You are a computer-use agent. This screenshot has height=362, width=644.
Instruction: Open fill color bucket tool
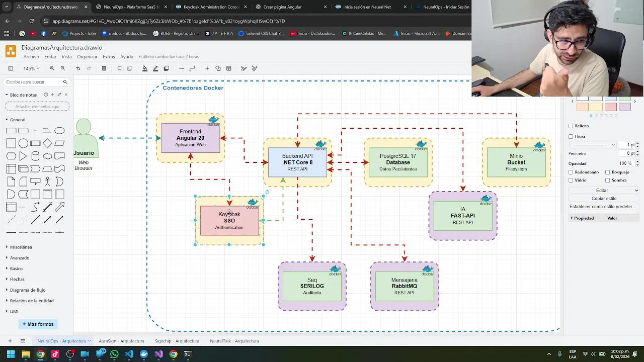[x=145, y=68]
